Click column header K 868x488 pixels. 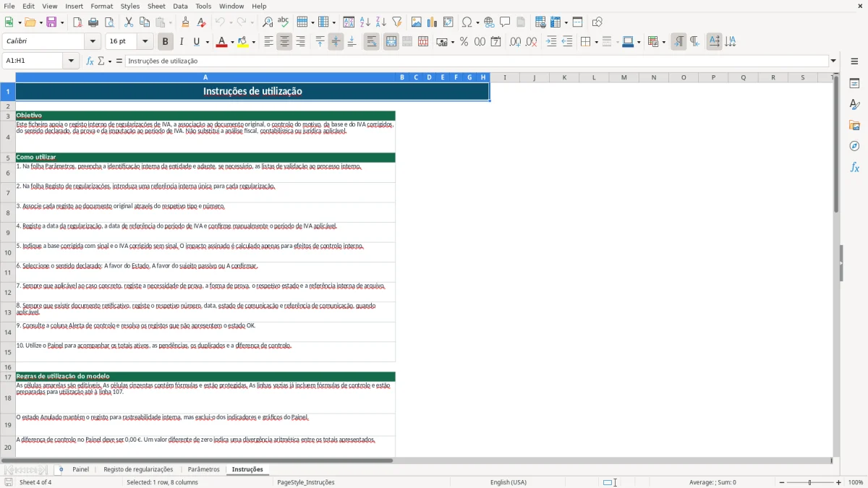[564, 77]
